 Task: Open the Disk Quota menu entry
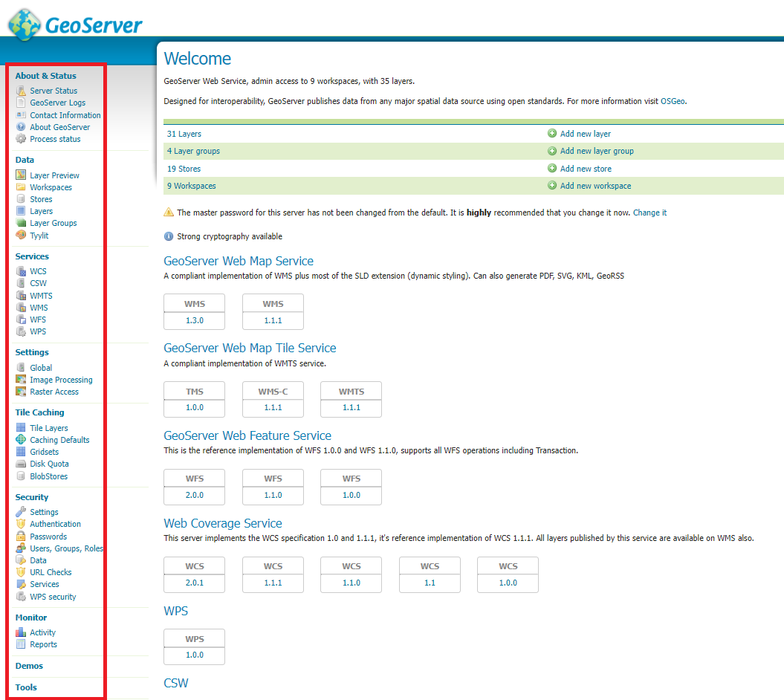click(x=49, y=464)
